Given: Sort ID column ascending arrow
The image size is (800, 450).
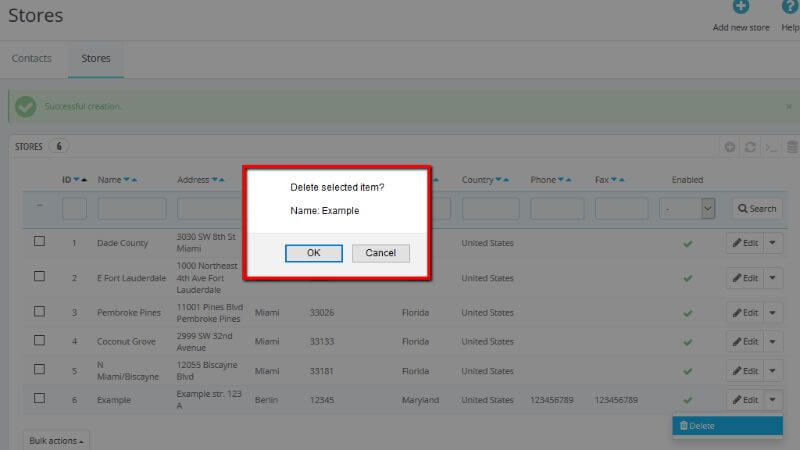Looking at the screenshot, I should pyautogui.click(x=84, y=180).
